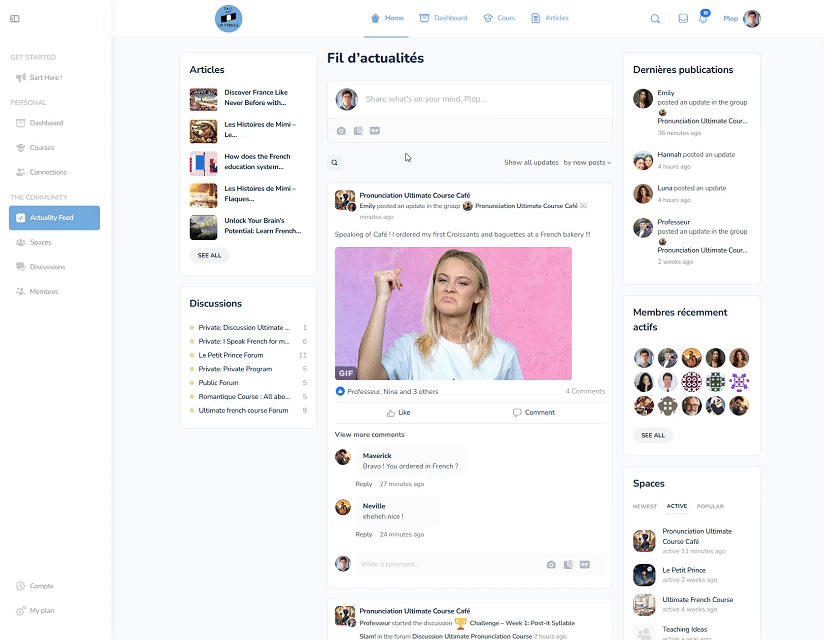Open the messages inbox icon
The width and height of the screenshot is (824, 640).
pyautogui.click(x=683, y=18)
